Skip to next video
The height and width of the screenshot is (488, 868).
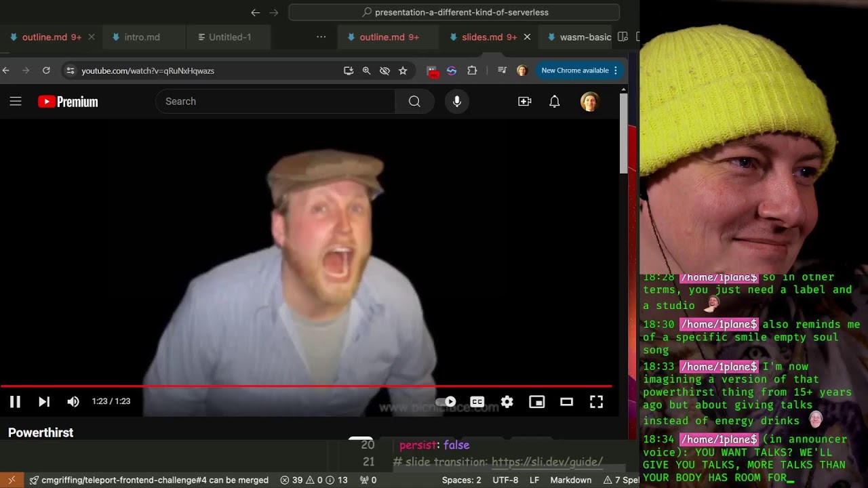(44, 402)
